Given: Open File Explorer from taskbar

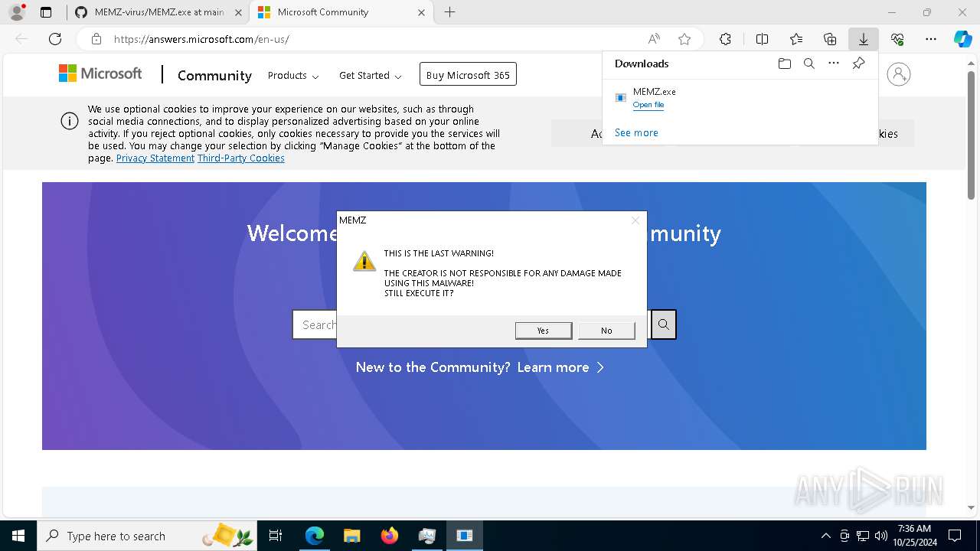Looking at the screenshot, I should [x=351, y=536].
